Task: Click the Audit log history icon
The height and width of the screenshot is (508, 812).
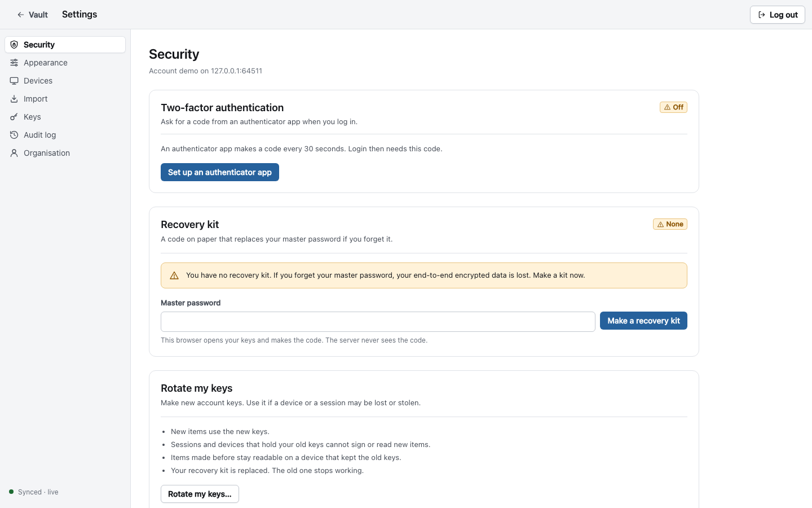Action: click(14, 135)
